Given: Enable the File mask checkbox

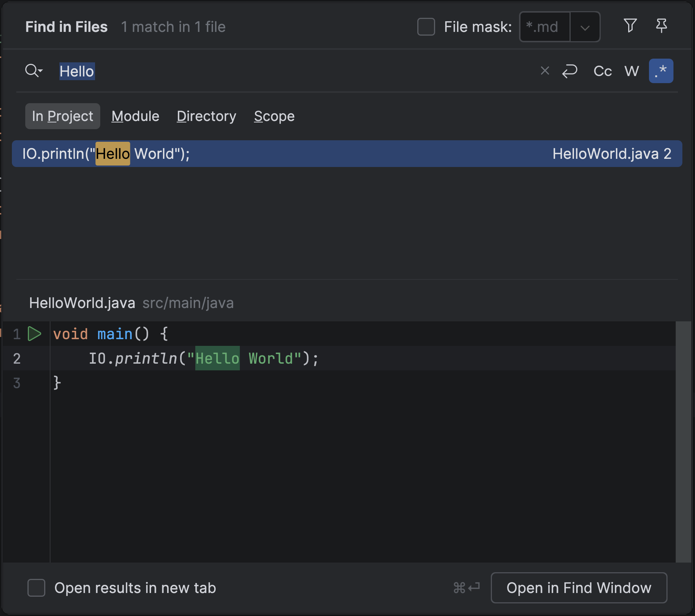Looking at the screenshot, I should (426, 27).
